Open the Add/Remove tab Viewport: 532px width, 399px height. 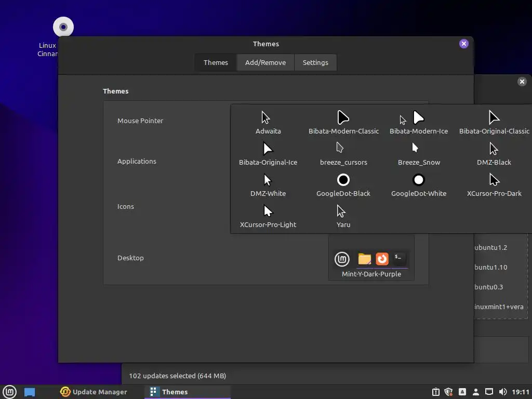point(265,62)
